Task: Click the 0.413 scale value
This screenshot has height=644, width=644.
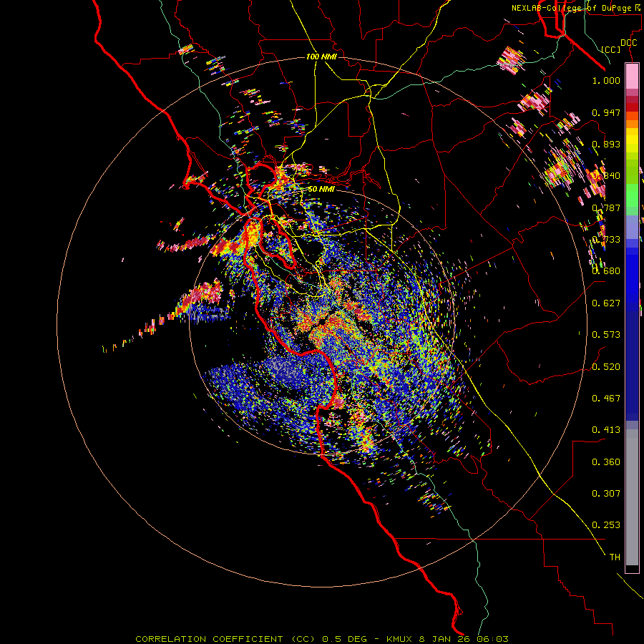Action: click(x=606, y=430)
